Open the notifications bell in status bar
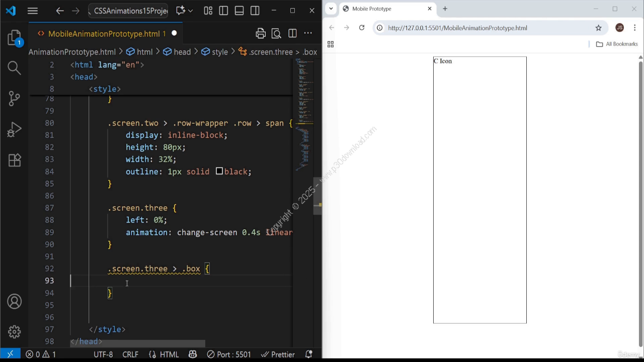644x362 pixels. pos(309,354)
